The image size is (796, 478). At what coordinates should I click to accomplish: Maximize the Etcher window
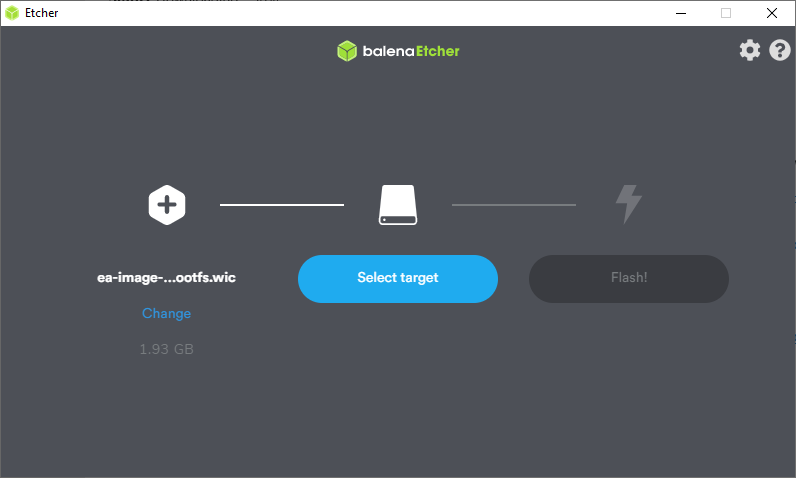[x=726, y=13]
